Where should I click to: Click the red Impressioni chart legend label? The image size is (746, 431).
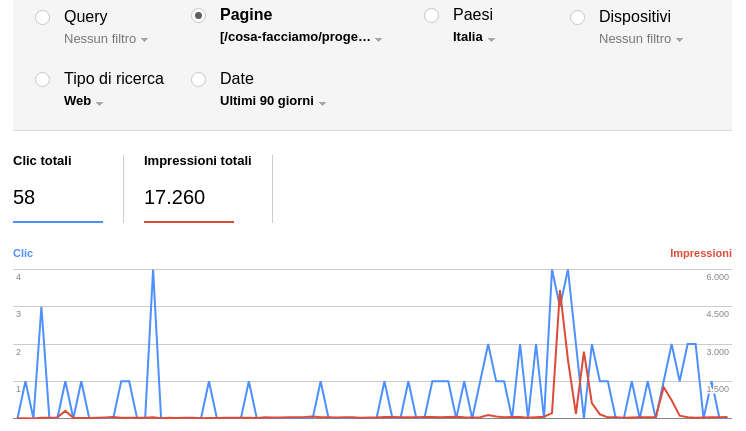(700, 253)
